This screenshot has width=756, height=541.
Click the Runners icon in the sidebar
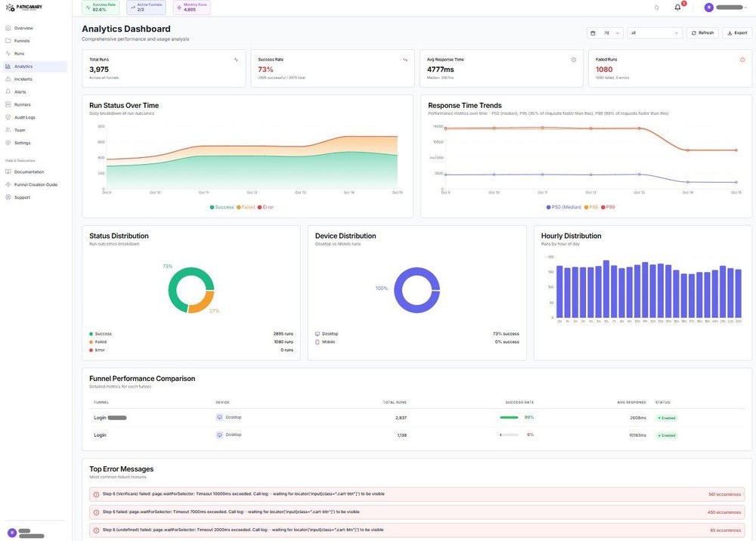(20, 104)
